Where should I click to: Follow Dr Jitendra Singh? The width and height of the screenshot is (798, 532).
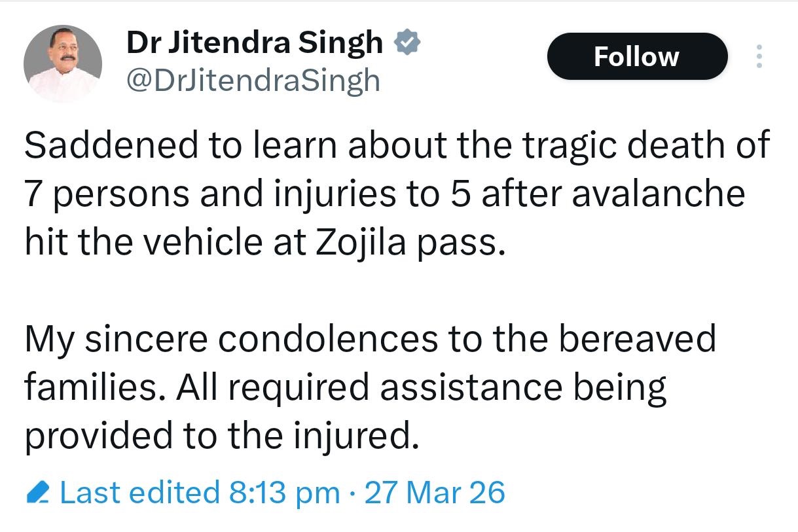636,56
